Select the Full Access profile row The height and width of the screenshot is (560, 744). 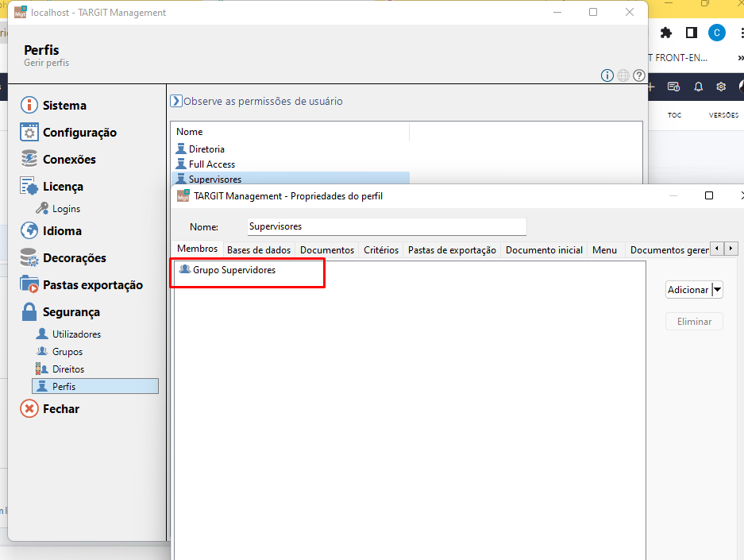[290, 164]
